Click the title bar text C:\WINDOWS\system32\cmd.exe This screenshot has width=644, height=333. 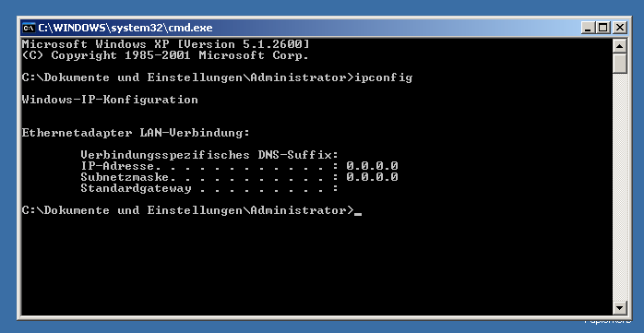125,28
